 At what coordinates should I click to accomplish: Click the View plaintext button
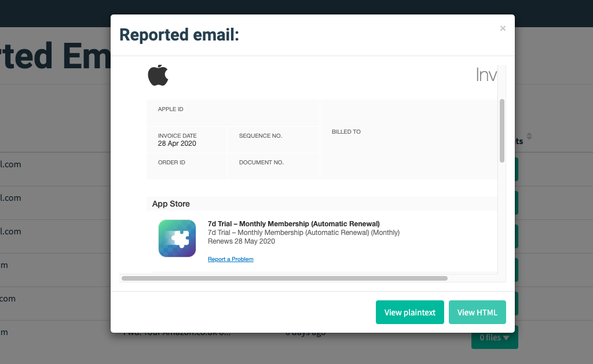409,312
